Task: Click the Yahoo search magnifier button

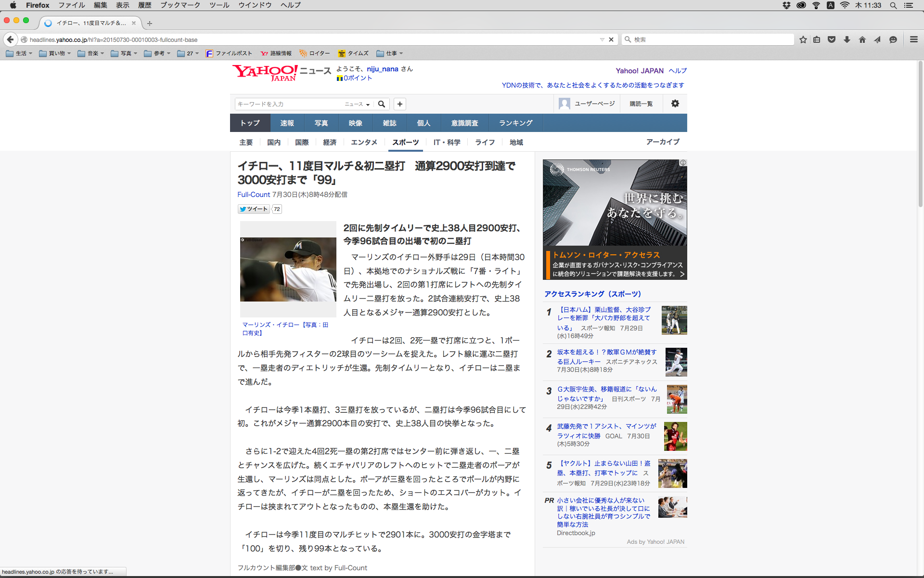Action: point(382,104)
